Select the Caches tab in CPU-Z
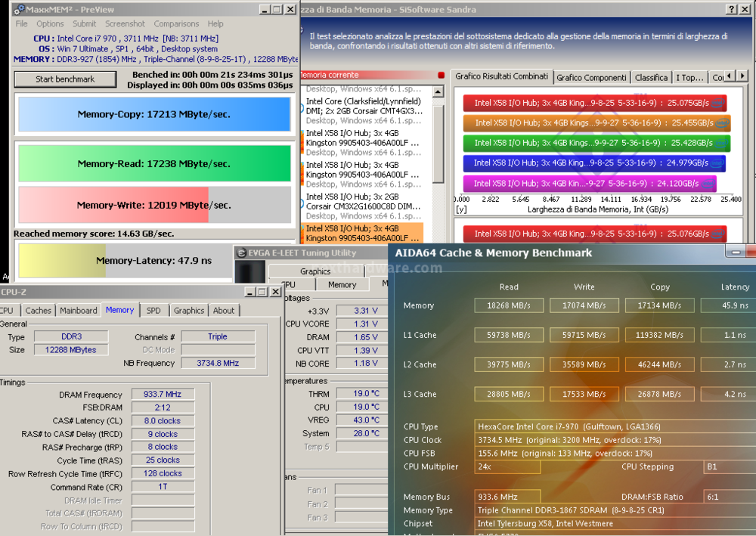This screenshot has width=756, height=536. [x=38, y=311]
